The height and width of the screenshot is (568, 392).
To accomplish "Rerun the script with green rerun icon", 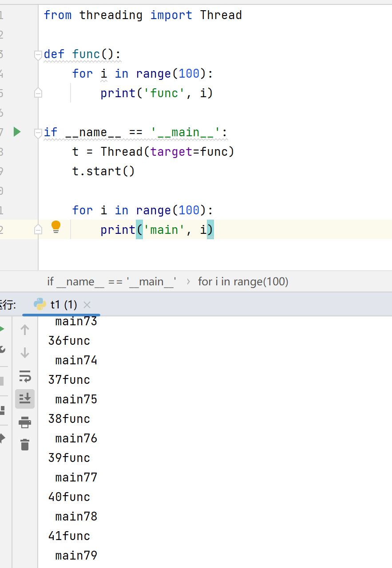I will (2, 329).
